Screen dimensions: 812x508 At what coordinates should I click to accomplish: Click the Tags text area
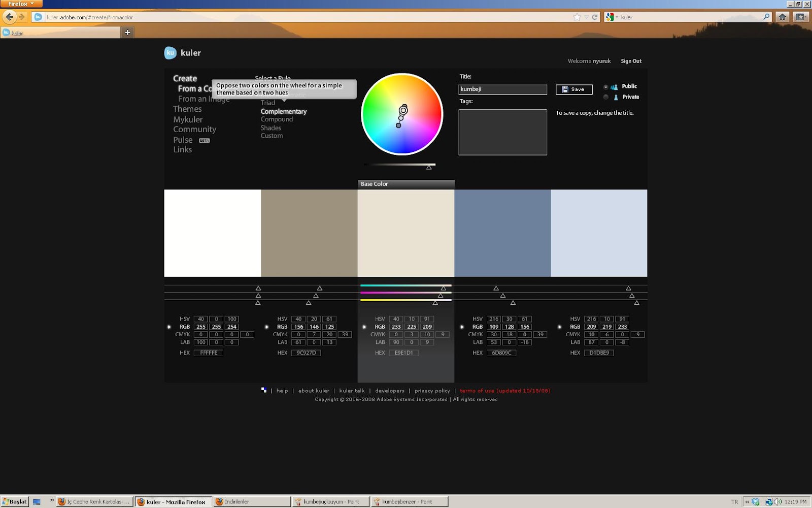coord(502,132)
